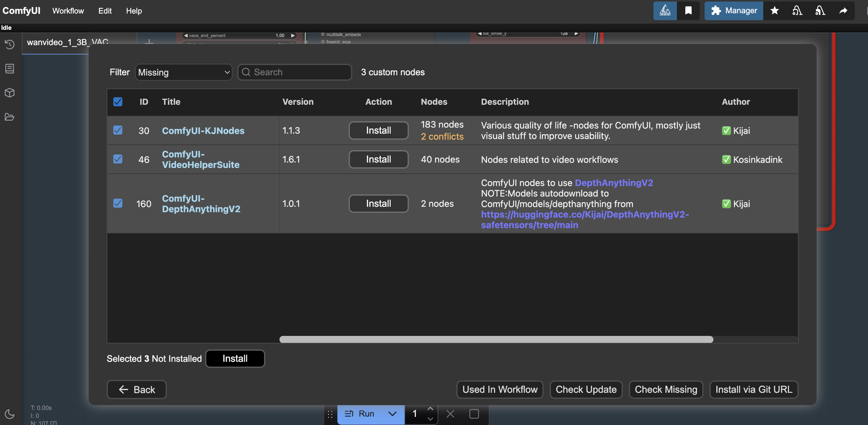This screenshot has width=868, height=425.
Task: Click the vace_end_percent right arrow
Action: point(293,36)
